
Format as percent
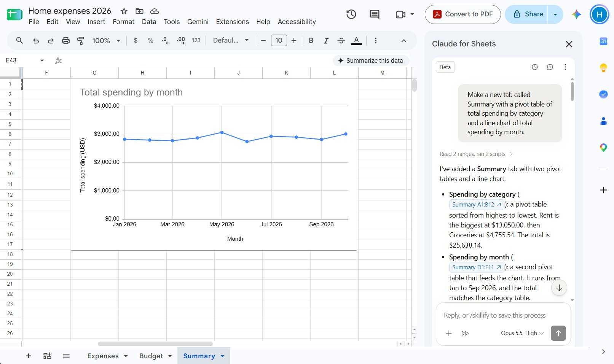point(151,40)
